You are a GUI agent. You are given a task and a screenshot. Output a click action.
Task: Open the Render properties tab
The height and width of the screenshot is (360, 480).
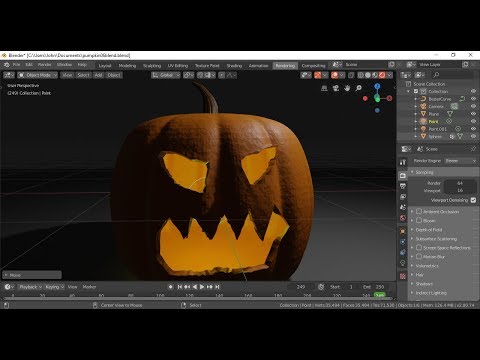403,175
